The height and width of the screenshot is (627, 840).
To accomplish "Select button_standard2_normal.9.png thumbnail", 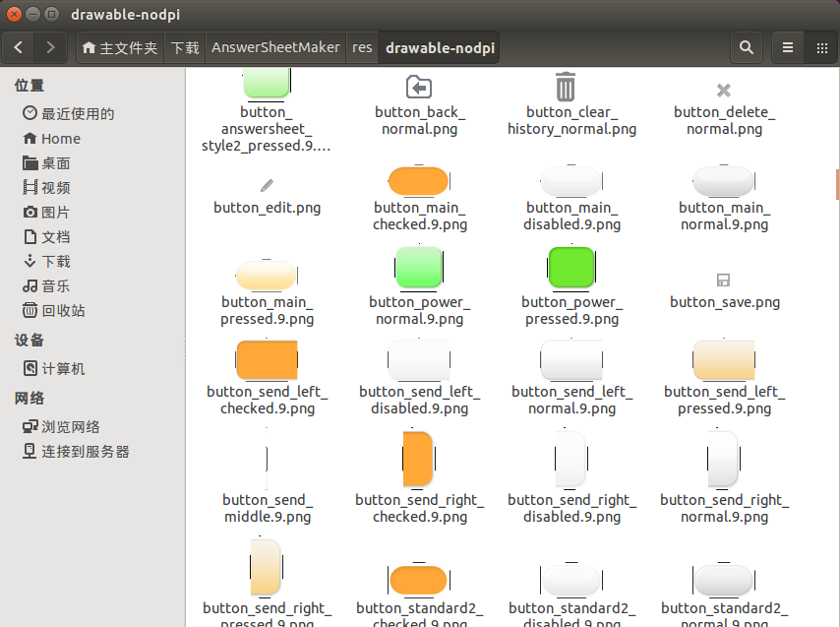I will click(724, 580).
